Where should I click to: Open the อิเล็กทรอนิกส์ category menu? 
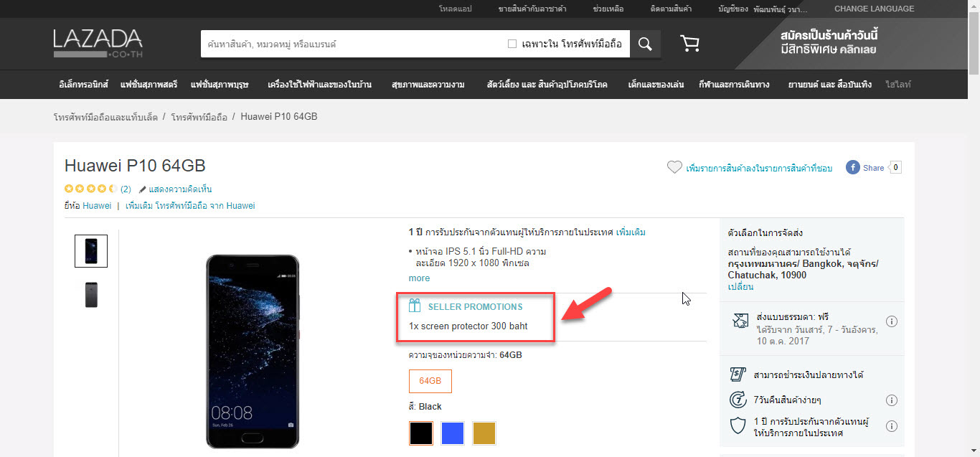[x=83, y=85]
